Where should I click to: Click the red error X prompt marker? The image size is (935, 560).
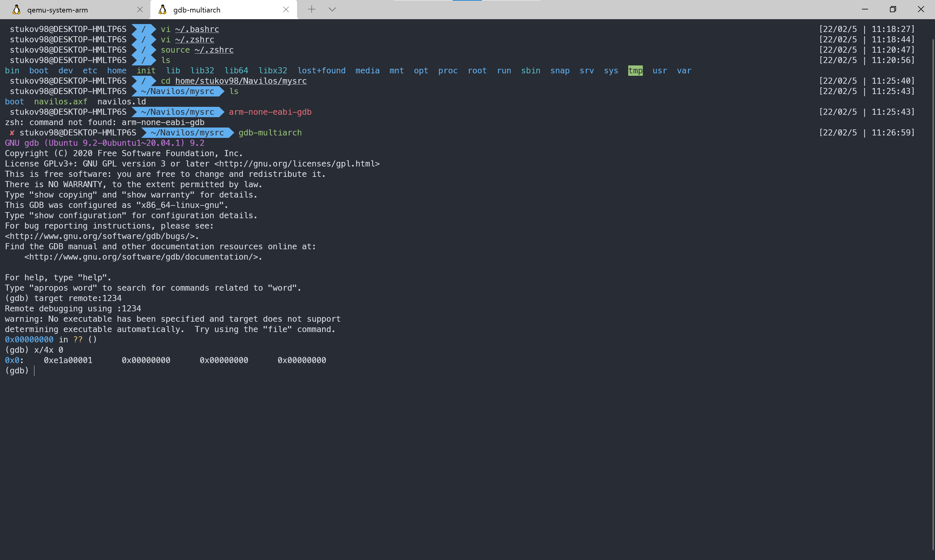tap(12, 133)
